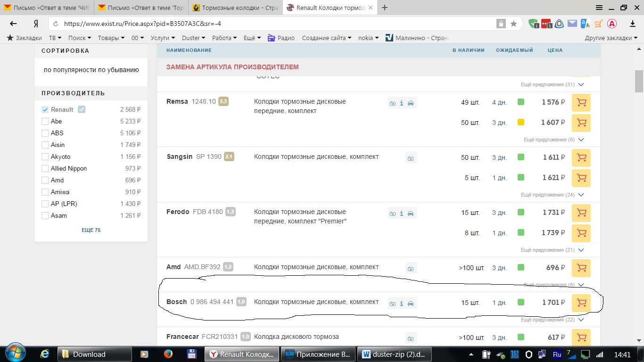Switch to Письмо «Ответ в теме 'Тор tab
Image resolution: width=644 pixels, height=362 pixels.
tap(141, 8)
